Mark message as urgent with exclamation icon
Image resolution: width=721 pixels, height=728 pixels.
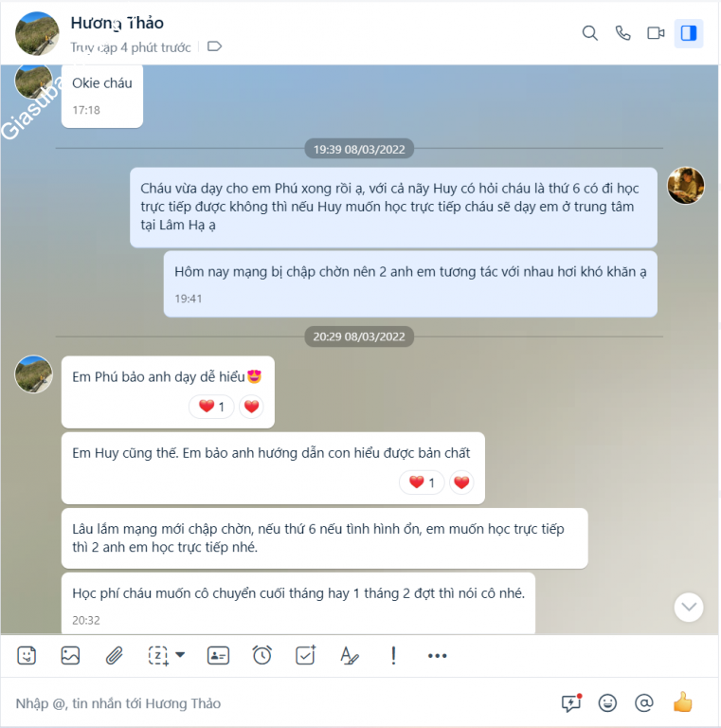coord(393,656)
